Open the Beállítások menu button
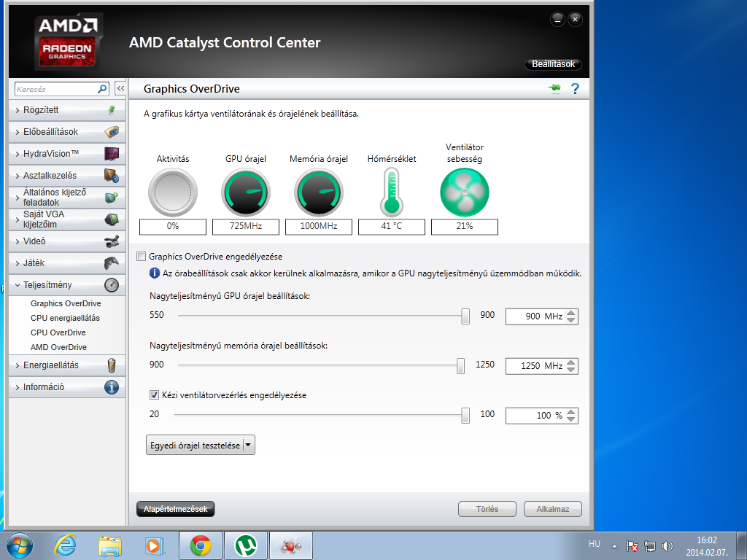Image resolution: width=747 pixels, height=560 pixels. tap(553, 64)
